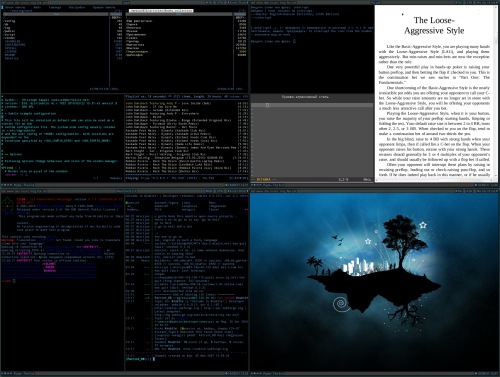Click the highlighted path header of right MC panel

[x=161, y=11]
